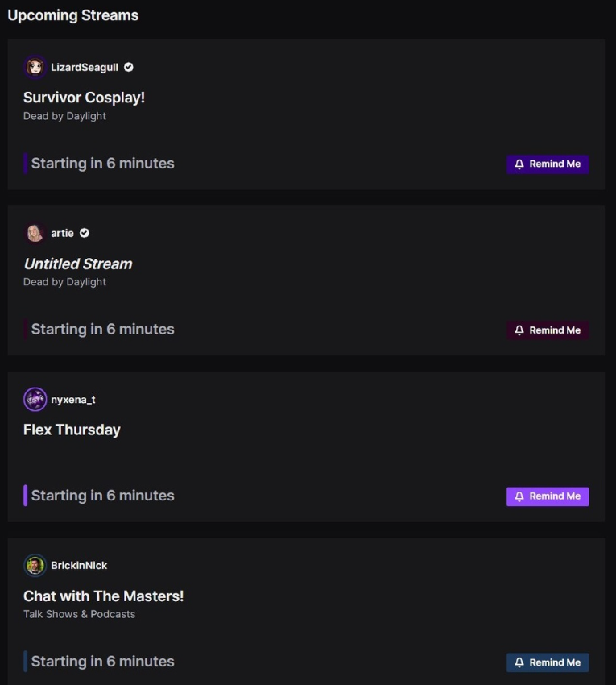Set reminder for Chat with The Masters!

pyautogui.click(x=548, y=662)
